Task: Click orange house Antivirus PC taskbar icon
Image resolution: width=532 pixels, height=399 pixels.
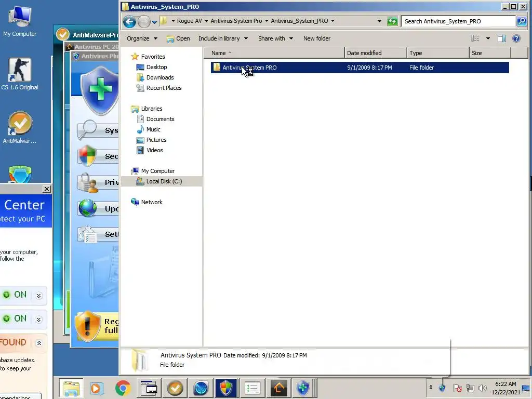Action: (x=278, y=388)
